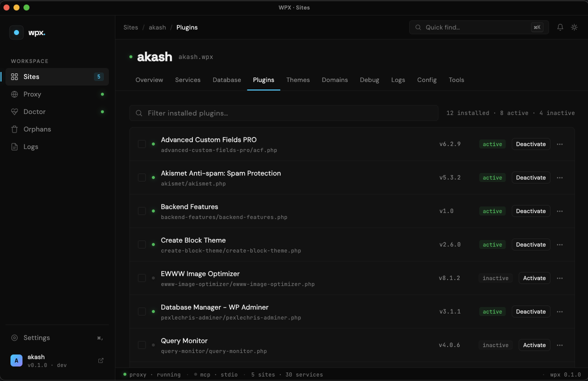This screenshot has width=588, height=381.
Task: Deactivate Advanced Custom Fields PRO
Action: [x=531, y=144]
